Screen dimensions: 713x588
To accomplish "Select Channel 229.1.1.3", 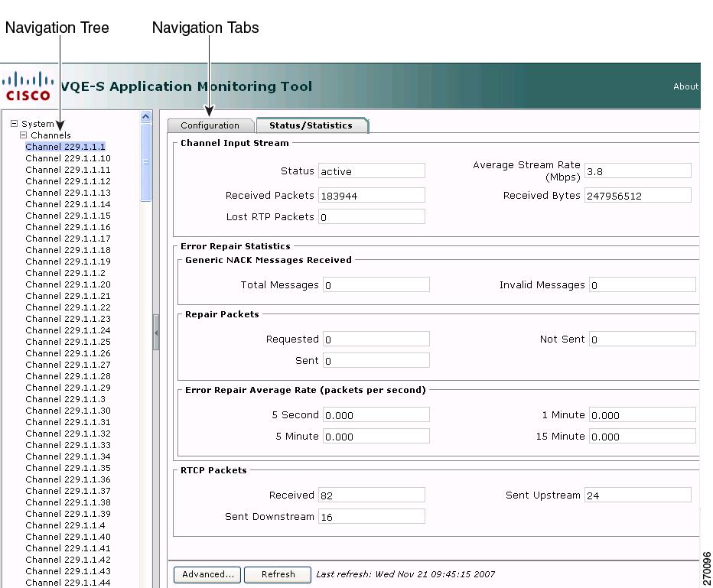I will coord(66,399).
